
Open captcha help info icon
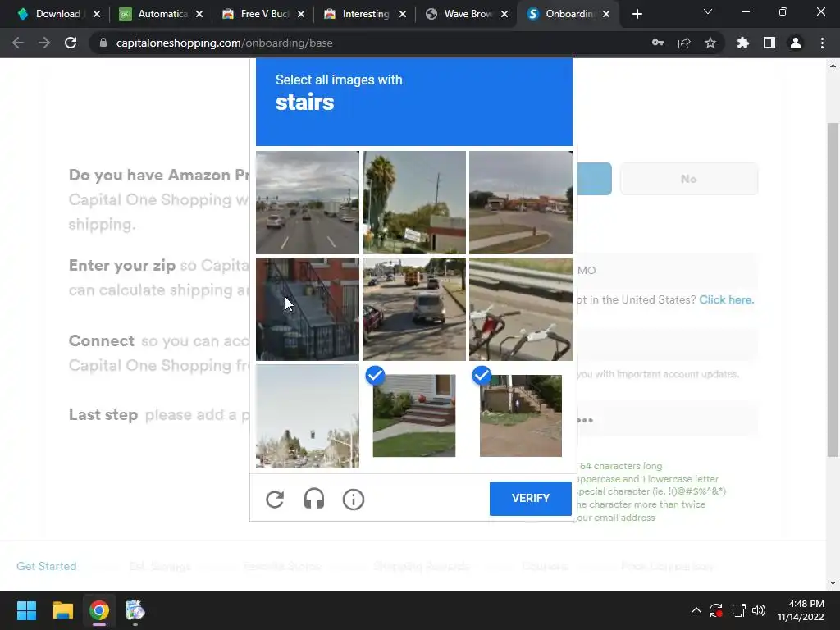[353, 500]
